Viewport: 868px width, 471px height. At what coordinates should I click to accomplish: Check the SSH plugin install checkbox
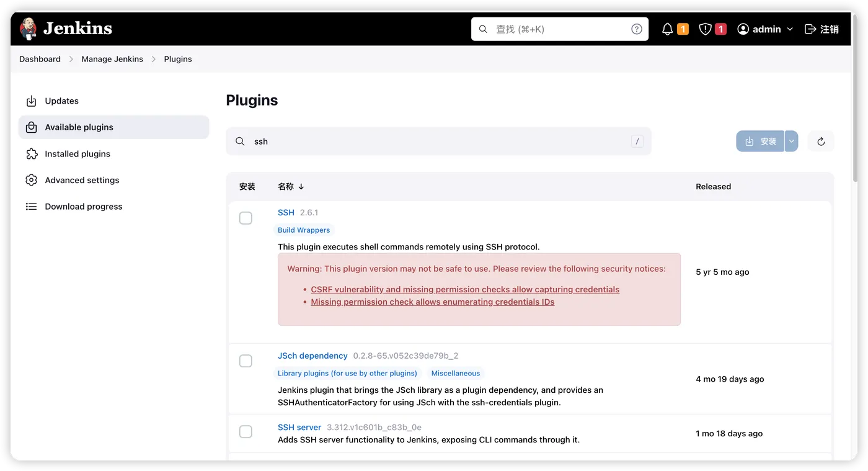click(x=246, y=218)
